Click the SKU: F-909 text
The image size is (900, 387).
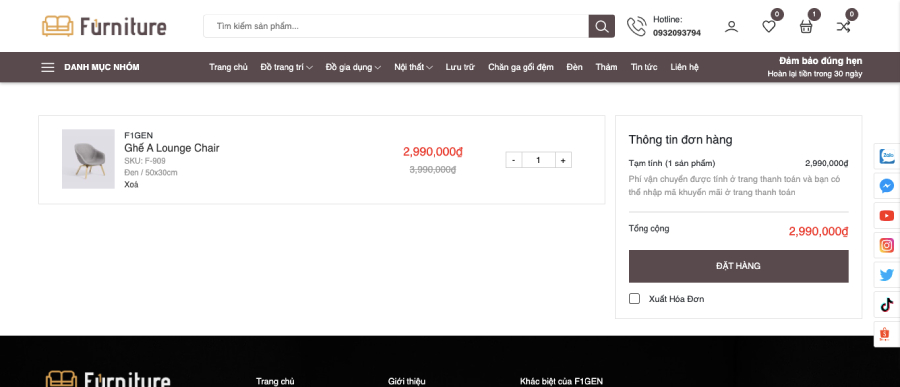click(x=145, y=161)
